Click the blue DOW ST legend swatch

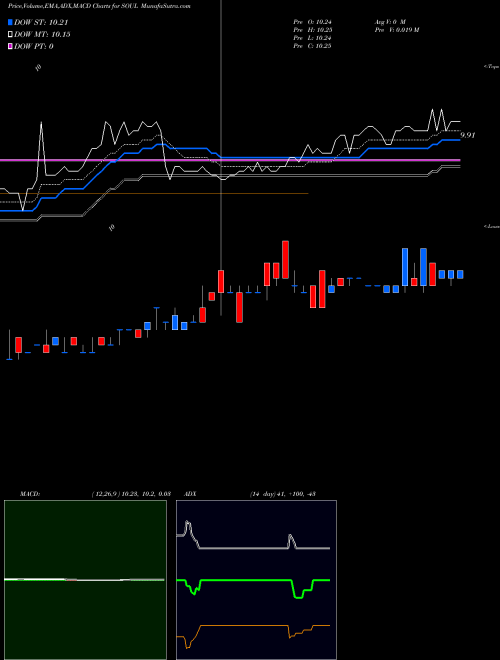coord(11,23)
